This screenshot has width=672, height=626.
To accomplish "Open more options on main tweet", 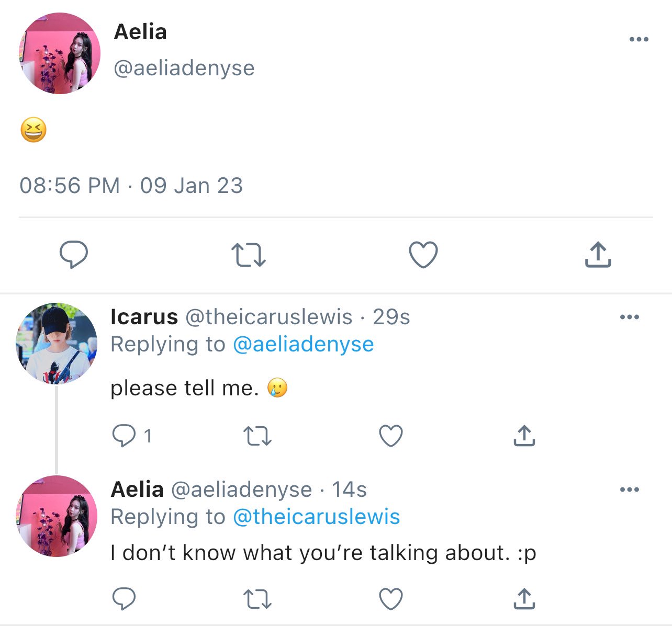I will point(639,39).
